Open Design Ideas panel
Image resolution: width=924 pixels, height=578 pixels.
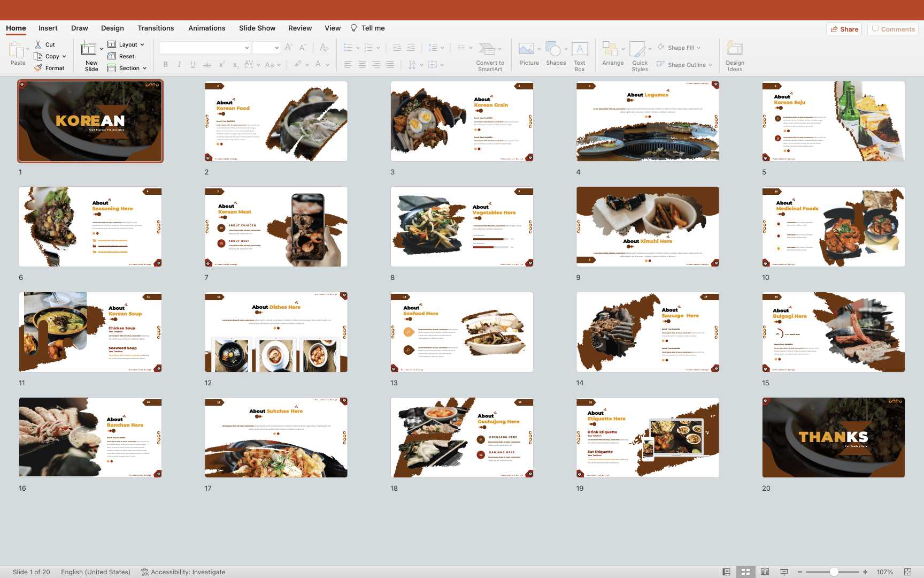[x=735, y=49]
